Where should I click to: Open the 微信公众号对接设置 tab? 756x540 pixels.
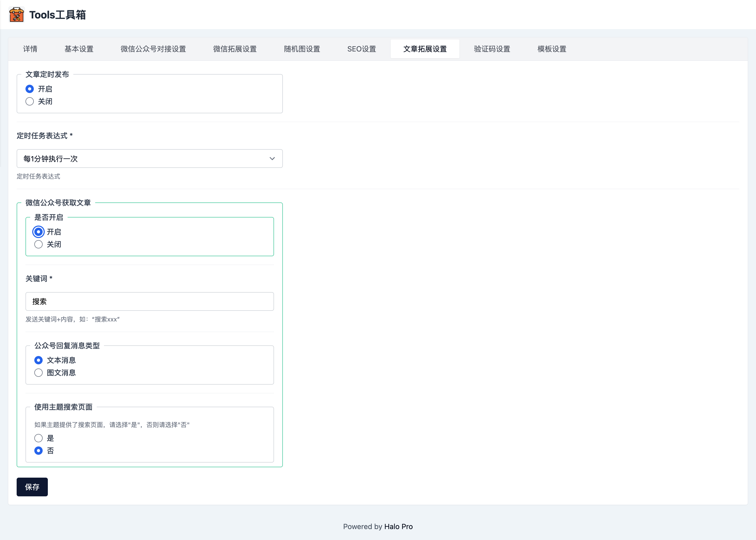click(x=153, y=49)
